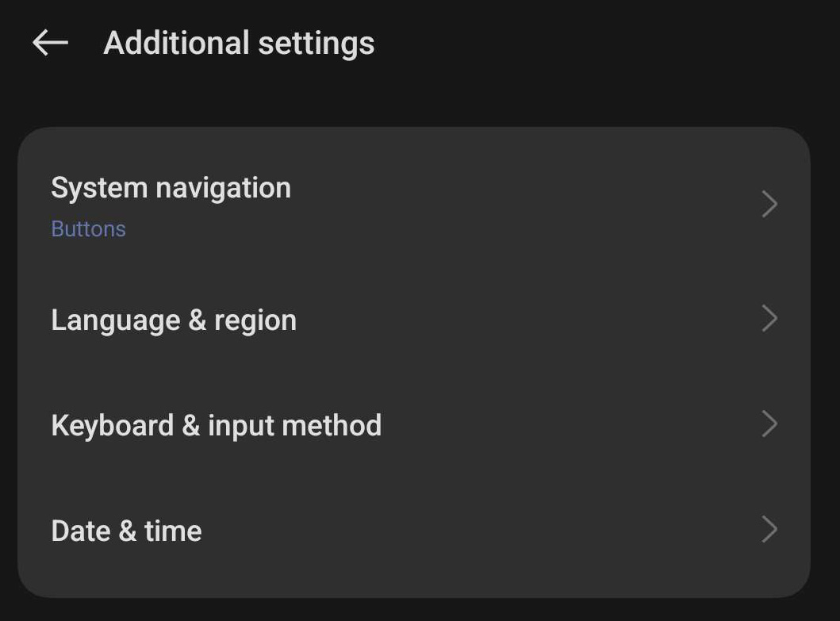Open System navigation settings

412,205
